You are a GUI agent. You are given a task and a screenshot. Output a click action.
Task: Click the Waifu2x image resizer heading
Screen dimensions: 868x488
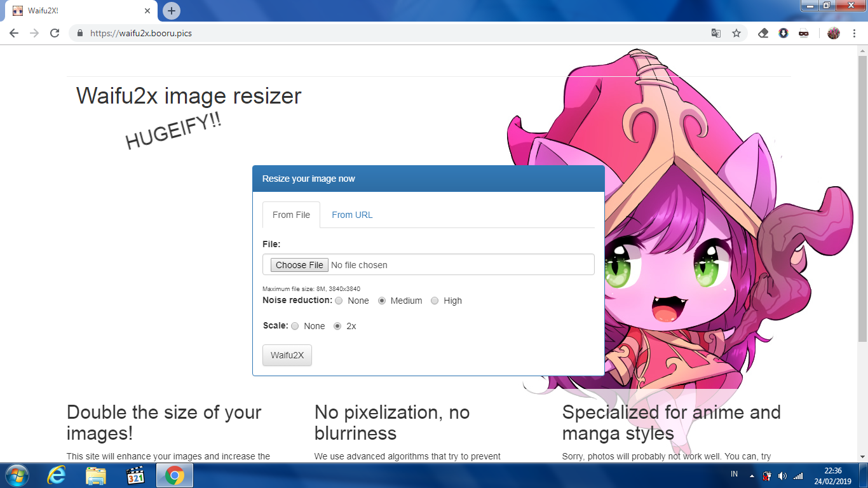(x=189, y=96)
